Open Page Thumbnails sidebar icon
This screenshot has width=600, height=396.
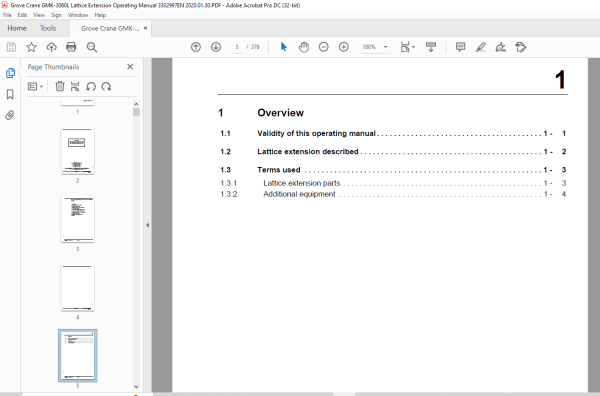tap(10, 73)
